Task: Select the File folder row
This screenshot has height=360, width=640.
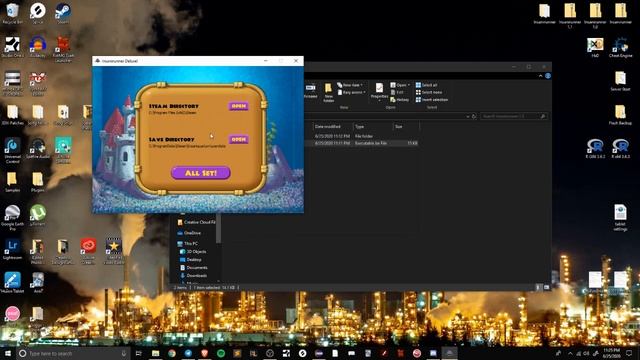Action: coord(363,136)
